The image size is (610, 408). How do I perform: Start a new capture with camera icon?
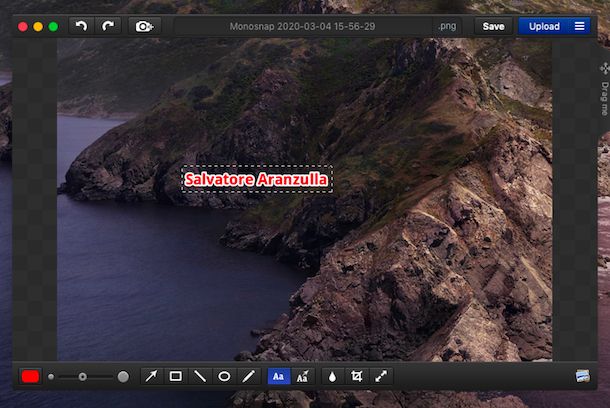pos(144,26)
